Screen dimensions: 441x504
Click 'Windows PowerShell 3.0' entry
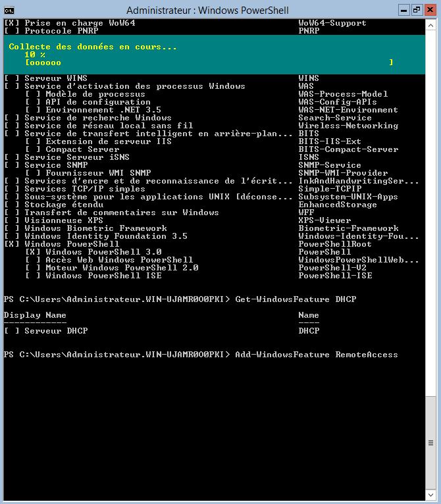tap(103, 252)
